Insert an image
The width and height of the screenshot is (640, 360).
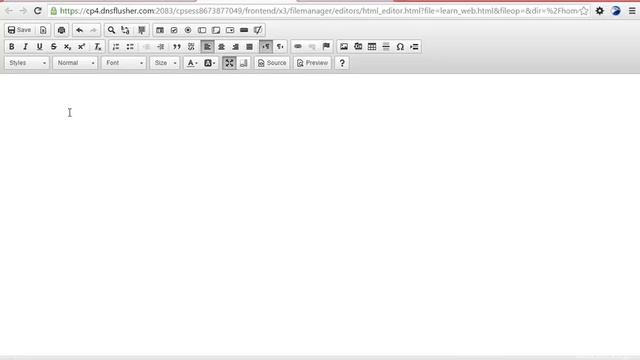[x=344, y=47]
